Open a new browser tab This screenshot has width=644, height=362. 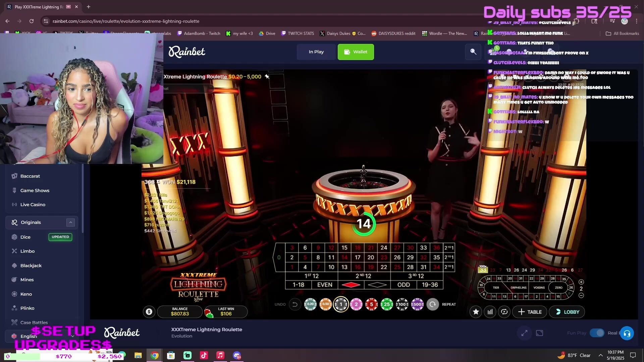(89, 7)
